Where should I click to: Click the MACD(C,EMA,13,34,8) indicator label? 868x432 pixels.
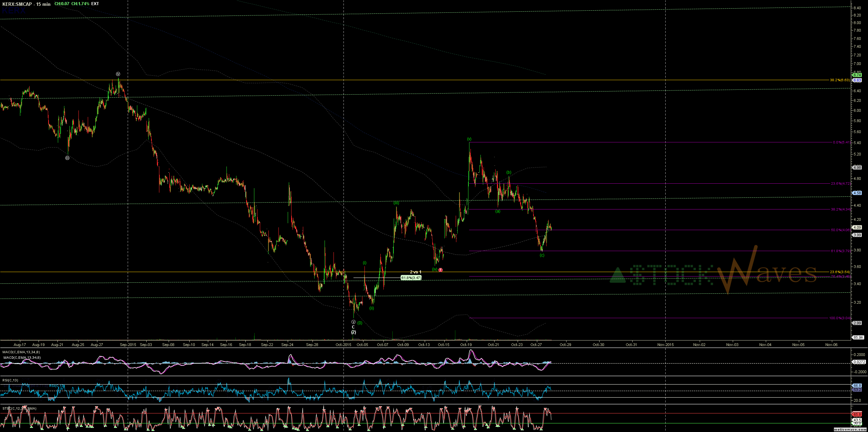click(21, 352)
